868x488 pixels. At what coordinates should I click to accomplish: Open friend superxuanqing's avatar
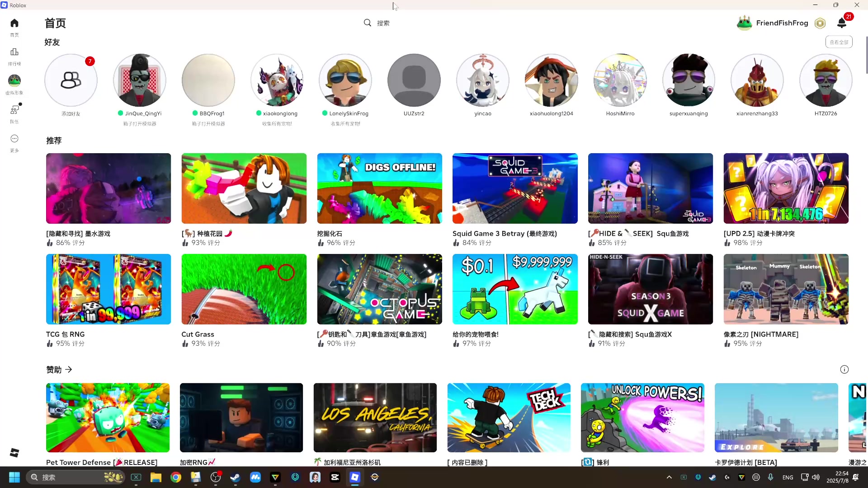tap(689, 80)
